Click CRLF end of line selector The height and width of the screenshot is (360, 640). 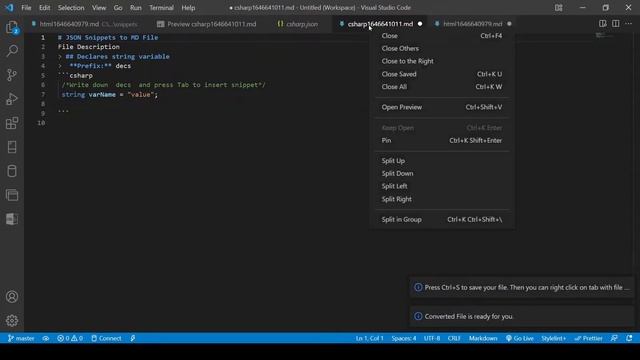[454, 338]
